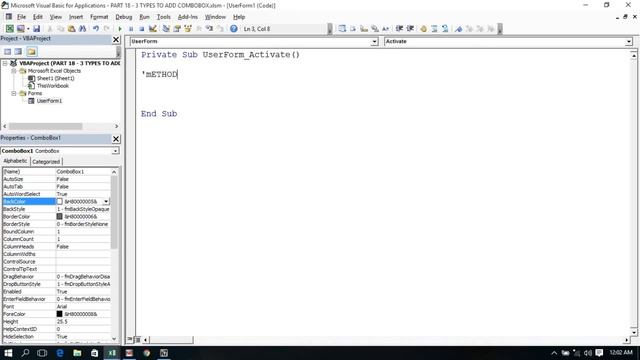Click Toggle Folders icon in Project panel

(32, 51)
